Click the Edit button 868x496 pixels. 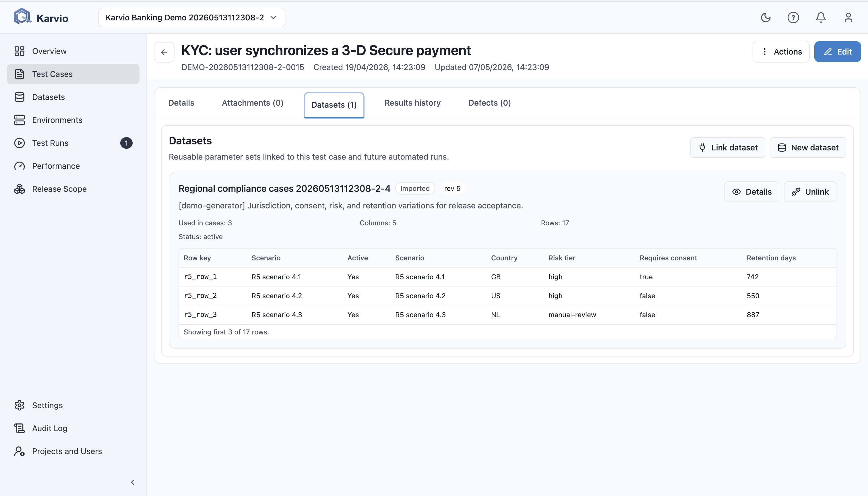tap(837, 52)
